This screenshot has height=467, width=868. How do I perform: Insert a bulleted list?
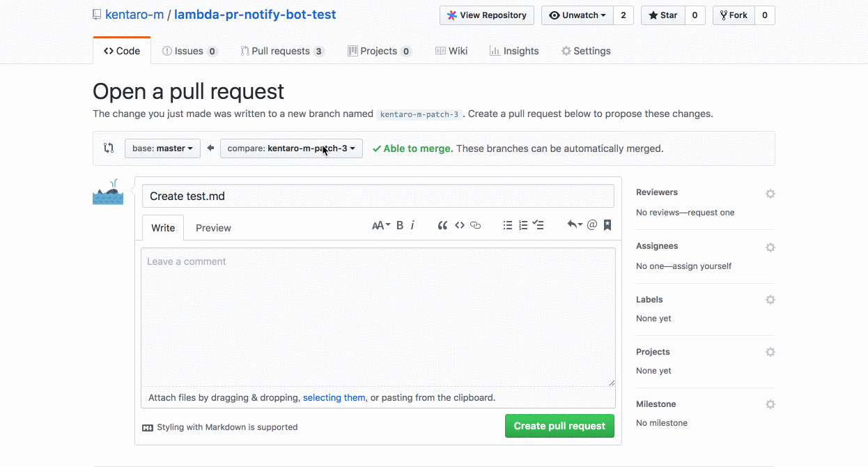(x=508, y=225)
